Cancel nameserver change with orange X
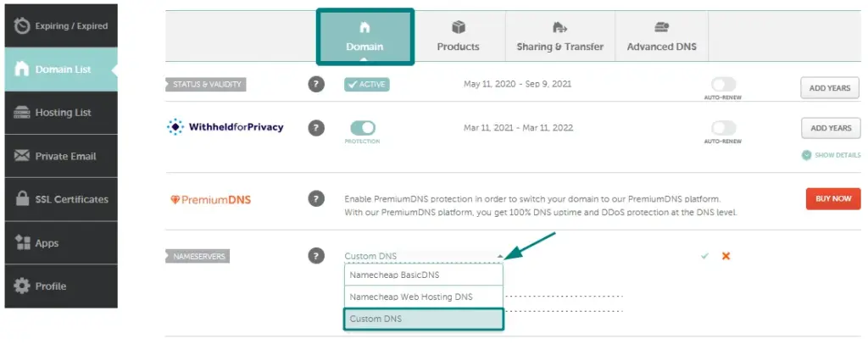The image size is (868, 350). pos(726,256)
